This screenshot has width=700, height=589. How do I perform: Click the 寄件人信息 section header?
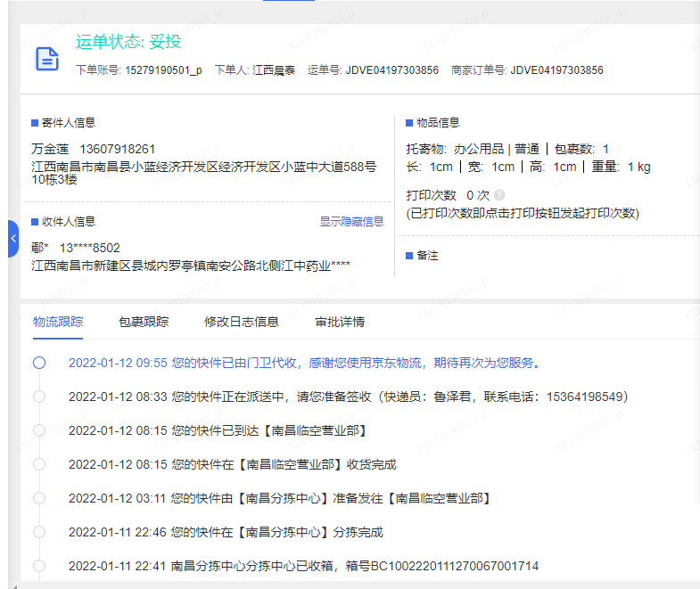pyautogui.click(x=63, y=123)
